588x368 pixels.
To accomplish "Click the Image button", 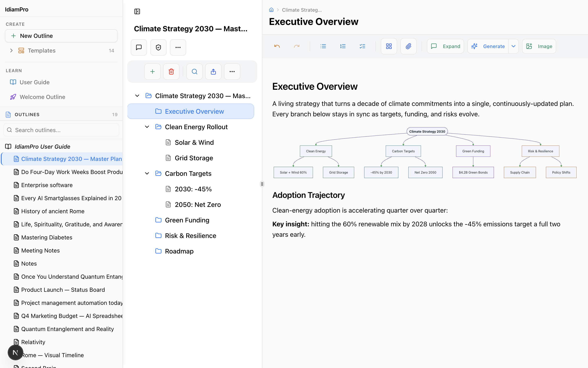I will tap(539, 46).
